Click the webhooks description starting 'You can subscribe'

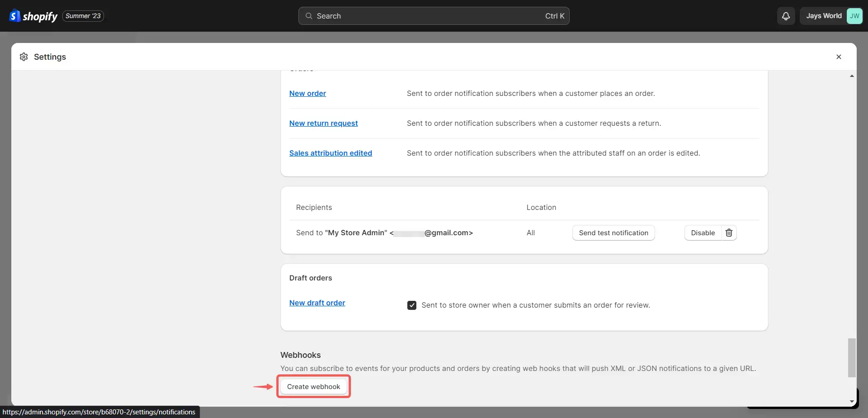tap(518, 368)
